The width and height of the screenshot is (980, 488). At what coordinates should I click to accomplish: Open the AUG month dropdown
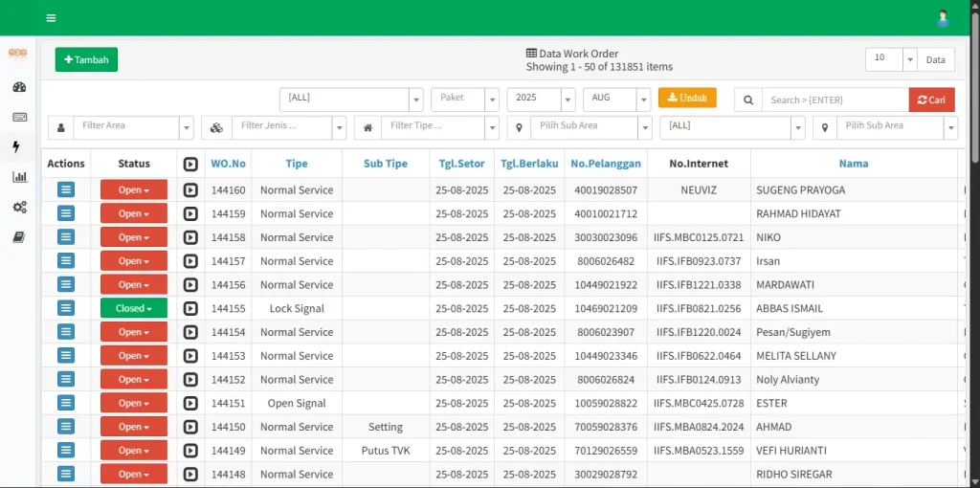617,100
